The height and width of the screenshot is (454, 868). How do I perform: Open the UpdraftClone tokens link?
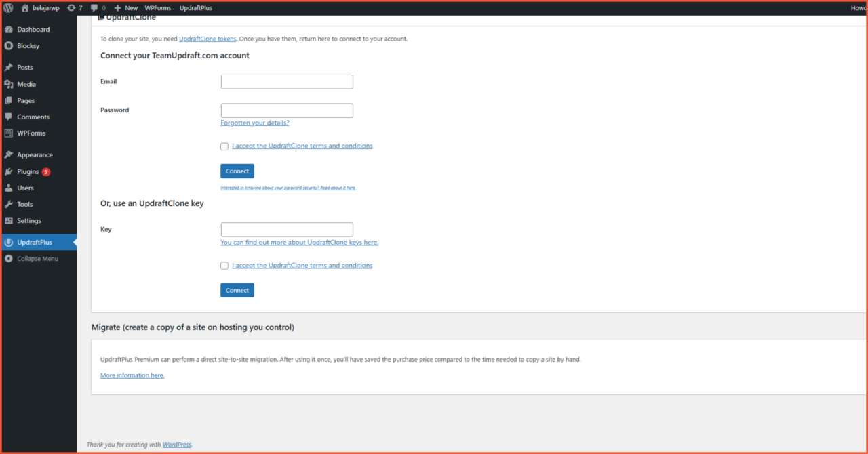[x=208, y=39]
